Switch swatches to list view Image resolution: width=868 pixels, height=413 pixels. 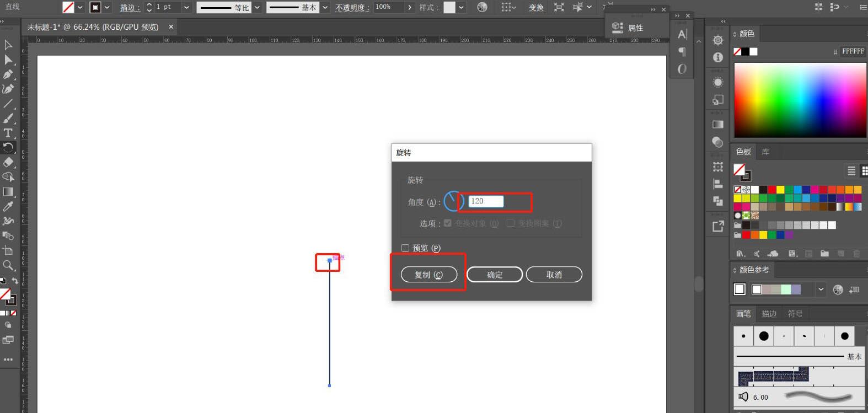pos(851,171)
